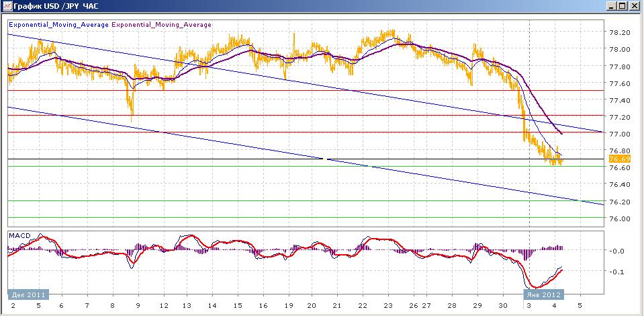This screenshot has height=316, width=644.
Task: Click date label 4 on the time axis
Action: (554, 306)
